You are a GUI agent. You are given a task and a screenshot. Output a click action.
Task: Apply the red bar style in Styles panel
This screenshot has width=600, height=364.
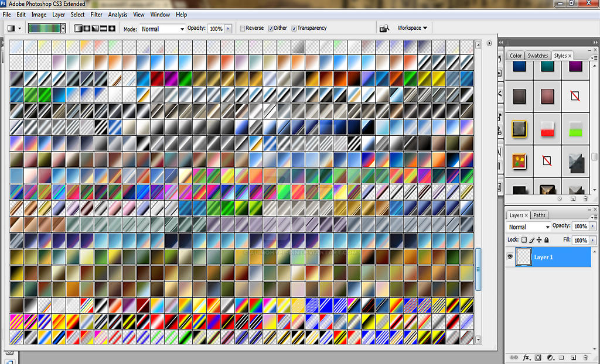tap(547, 129)
